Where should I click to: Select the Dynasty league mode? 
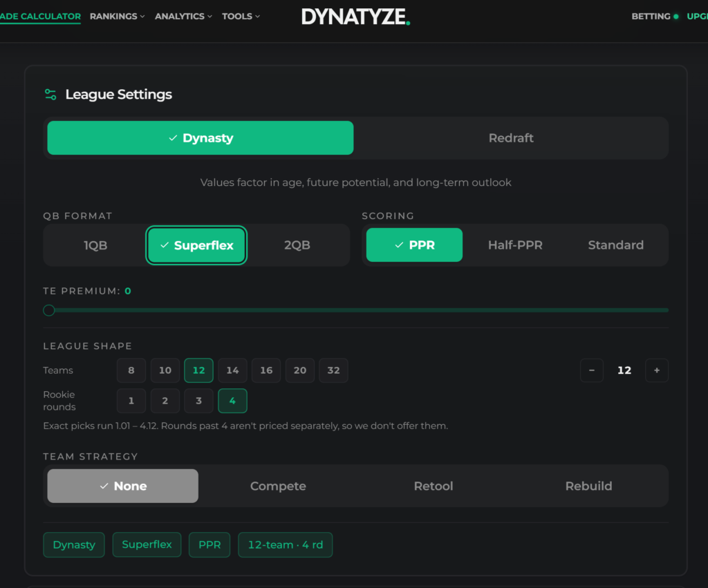[201, 137]
